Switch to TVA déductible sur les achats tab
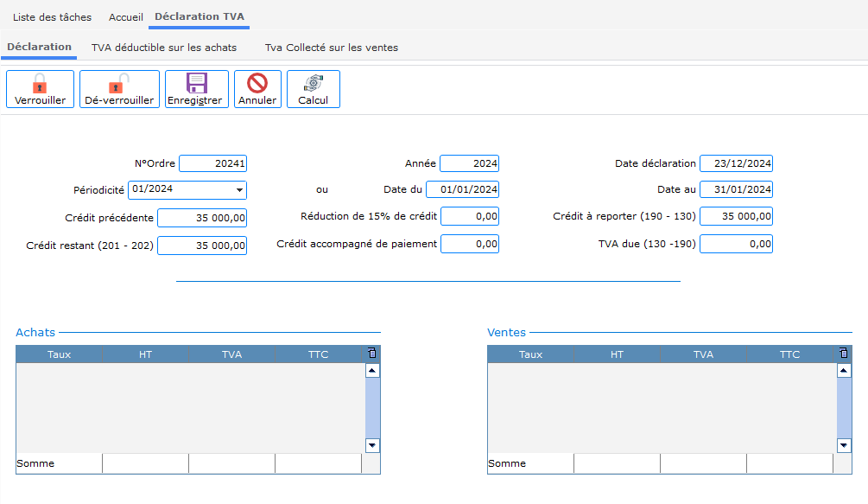 [x=164, y=48]
